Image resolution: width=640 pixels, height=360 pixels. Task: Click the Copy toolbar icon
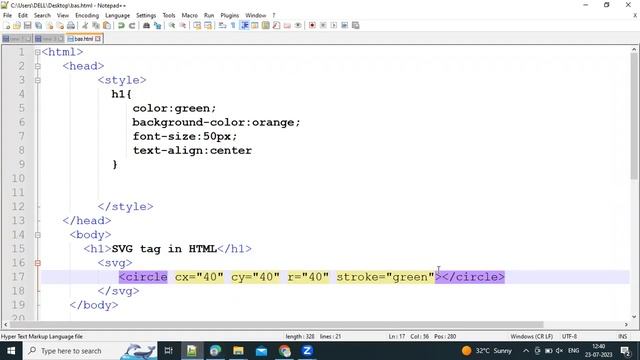click(x=96, y=25)
